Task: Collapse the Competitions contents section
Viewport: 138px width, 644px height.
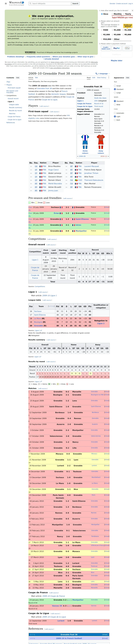Action: click(x=5, y=96)
